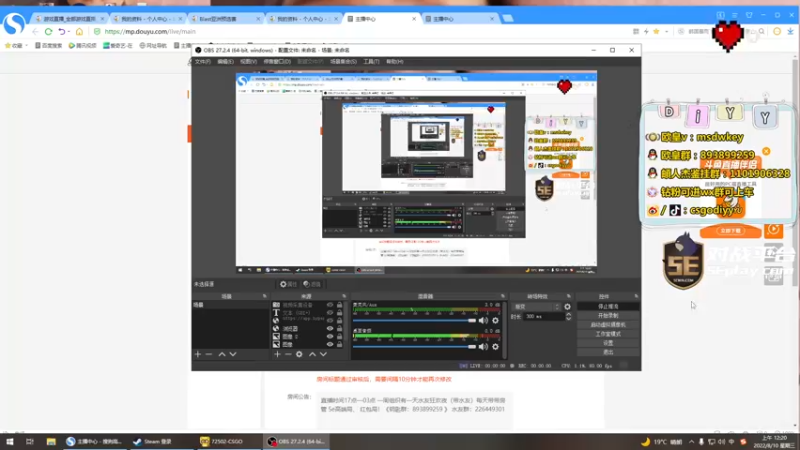Click 停止推流 to stop streaming
This screenshot has width=800, height=450.
point(608,307)
